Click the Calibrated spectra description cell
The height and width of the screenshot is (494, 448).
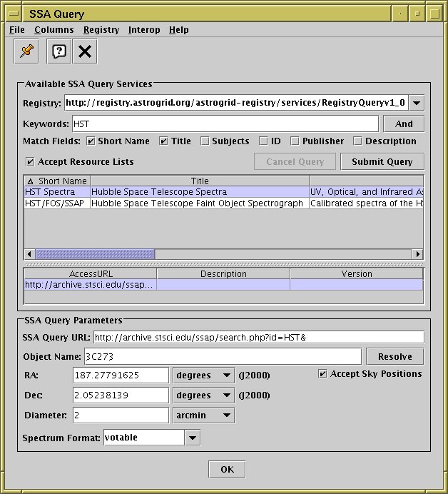[366, 203]
